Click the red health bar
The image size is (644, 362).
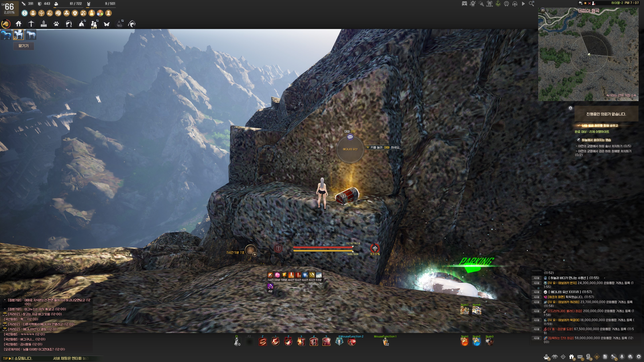coord(323,247)
